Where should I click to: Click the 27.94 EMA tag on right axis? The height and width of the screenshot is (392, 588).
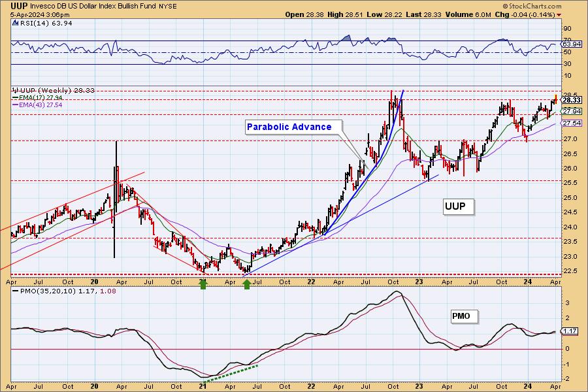tap(572, 112)
